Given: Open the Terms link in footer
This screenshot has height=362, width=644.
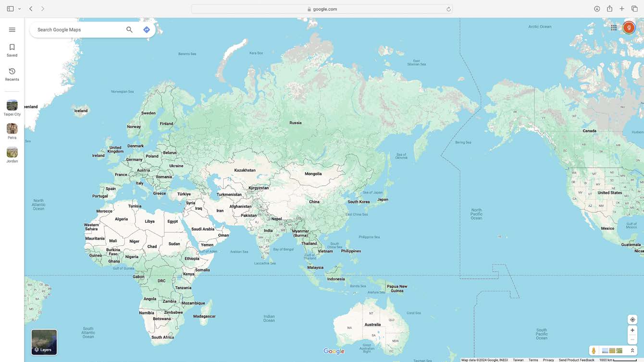Looking at the screenshot, I should click(533, 360).
